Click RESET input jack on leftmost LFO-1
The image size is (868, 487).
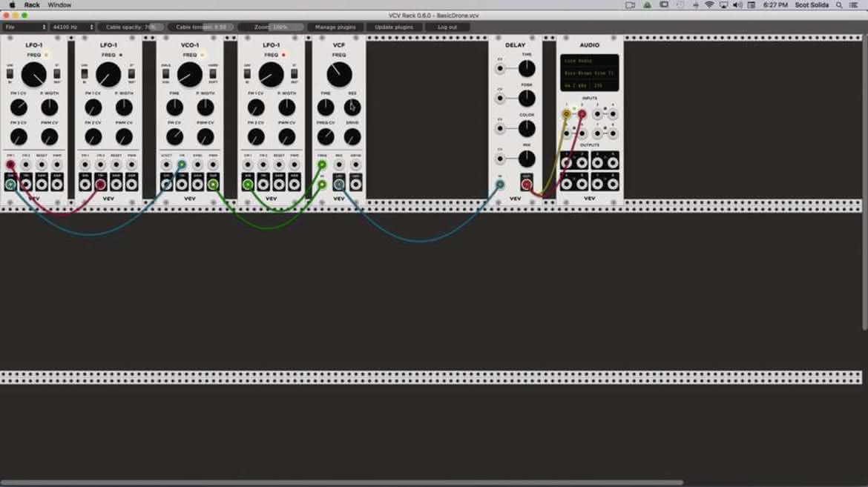coord(42,165)
